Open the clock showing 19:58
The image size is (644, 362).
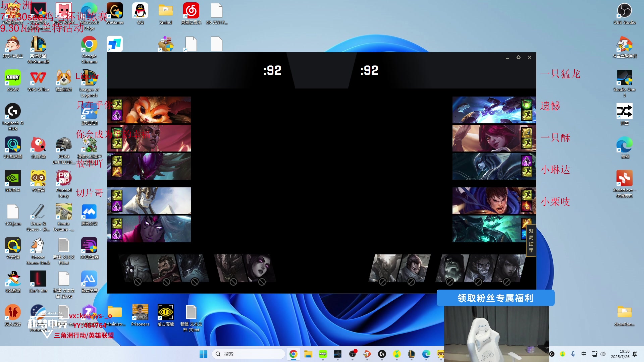pyautogui.click(x=620, y=354)
